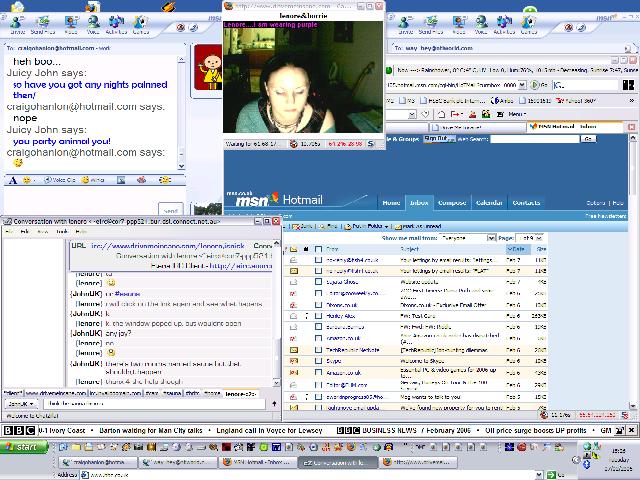Click Invite icon in craigohanlon chat window
The height and width of the screenshot is (480, 640).
pyautogui.click(x=17, y=24)
